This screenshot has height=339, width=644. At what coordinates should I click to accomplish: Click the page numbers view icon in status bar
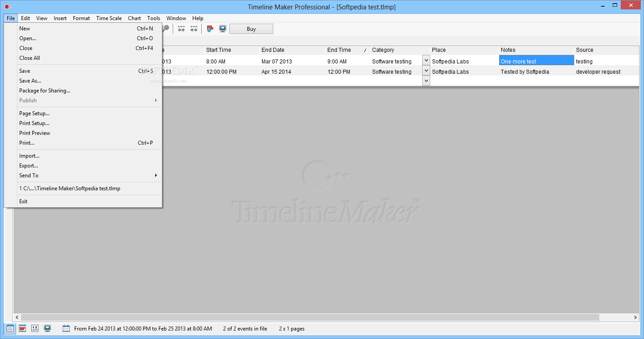35,329
